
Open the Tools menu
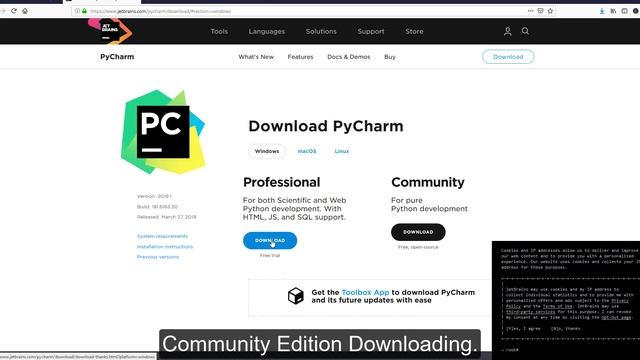(x=219, y=31)
